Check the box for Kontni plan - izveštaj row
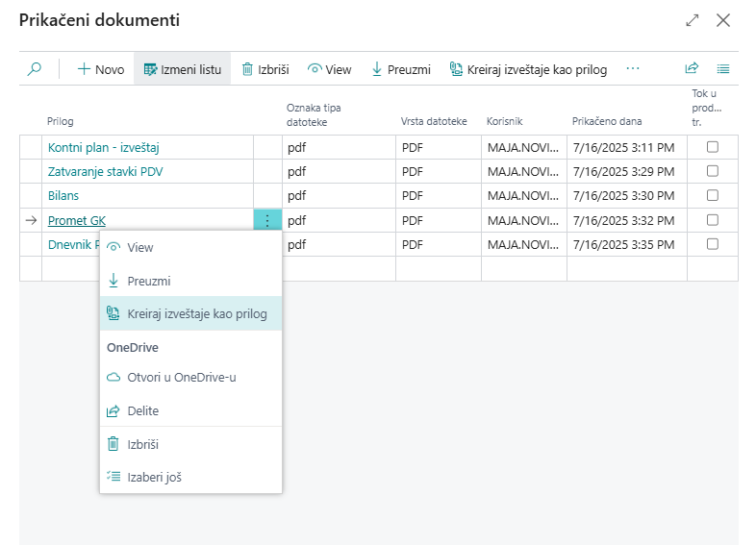This screenshot has width=756, height=545. point(713,147)
